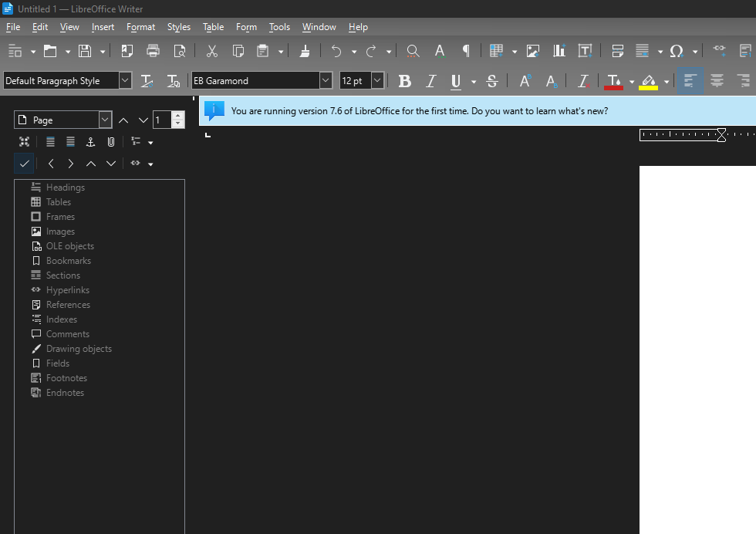Image resolution: width=756 pixels, height=534 pixels.
Task: Toggle Formatting Marks pilcrow icon
Action: pos(466,51)
